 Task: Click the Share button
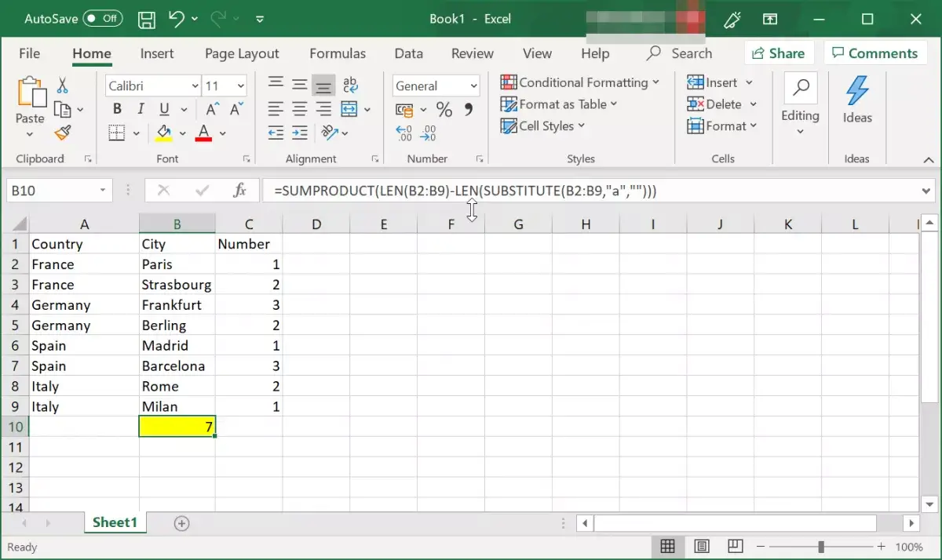[x=779, y=53]
